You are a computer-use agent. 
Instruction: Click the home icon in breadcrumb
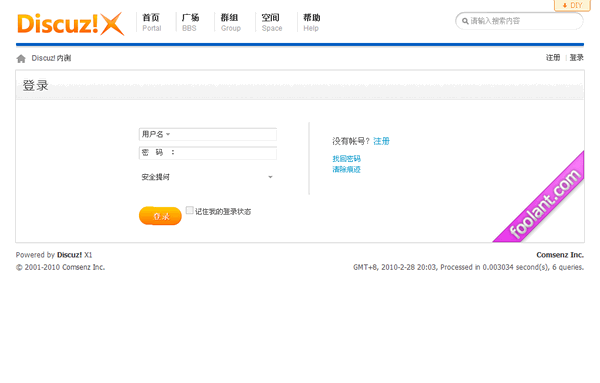(21, 59)
